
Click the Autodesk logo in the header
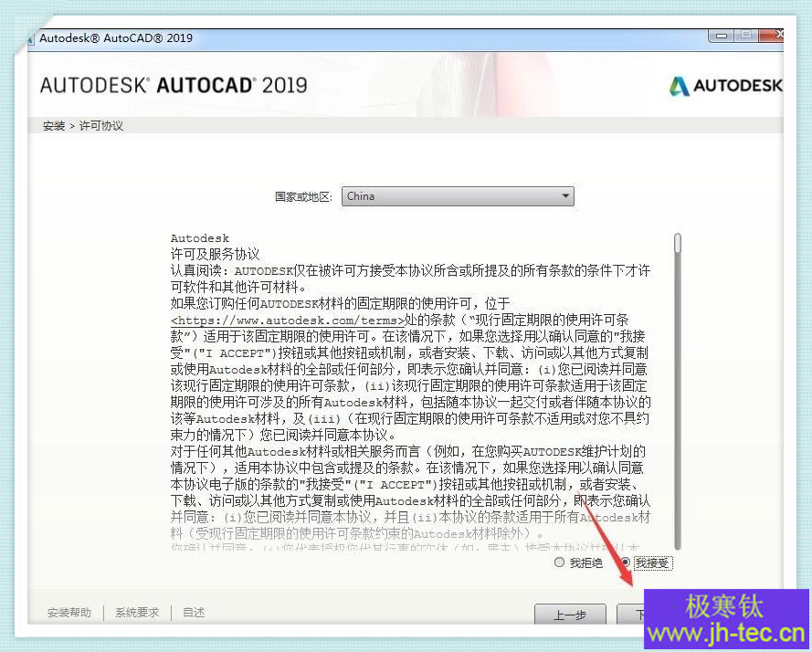coord(725,86)
